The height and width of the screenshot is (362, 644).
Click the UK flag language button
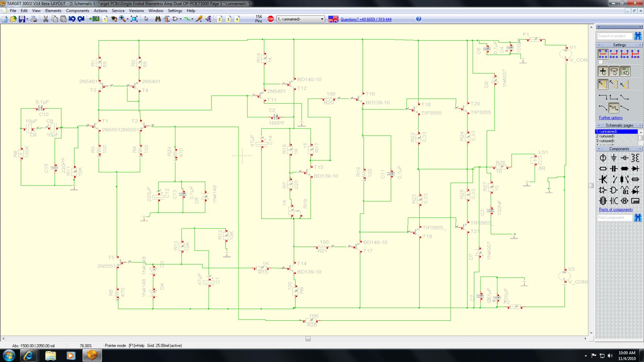(x=333, y=19)
